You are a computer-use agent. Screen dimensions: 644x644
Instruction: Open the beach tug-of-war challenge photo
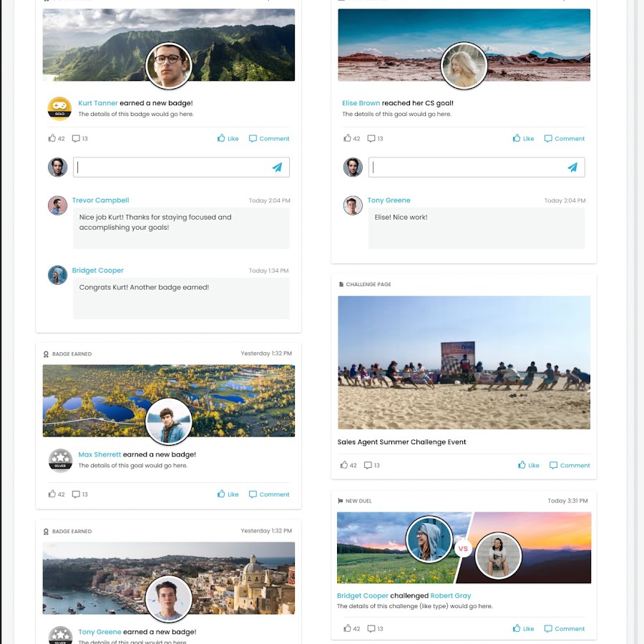[464, 363]
